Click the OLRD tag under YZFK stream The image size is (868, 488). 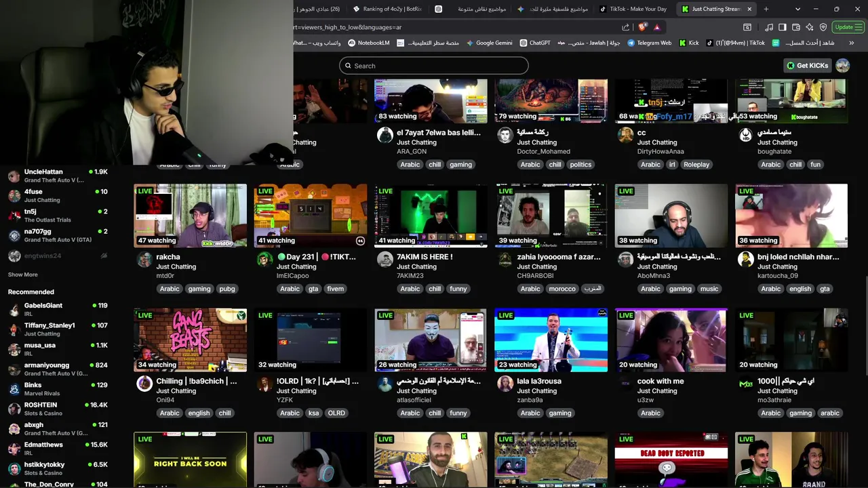[336, 413]
